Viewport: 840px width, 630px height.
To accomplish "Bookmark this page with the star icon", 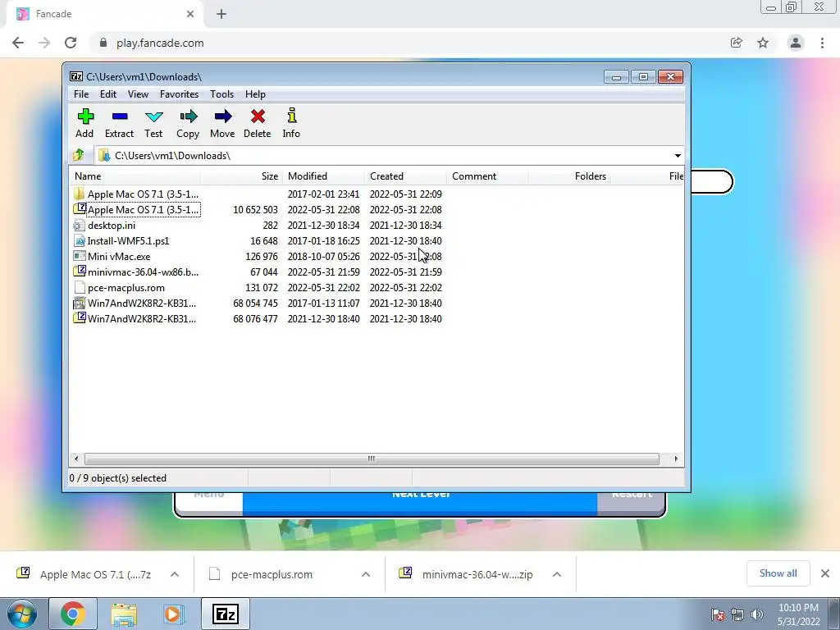I will (763, 43).
